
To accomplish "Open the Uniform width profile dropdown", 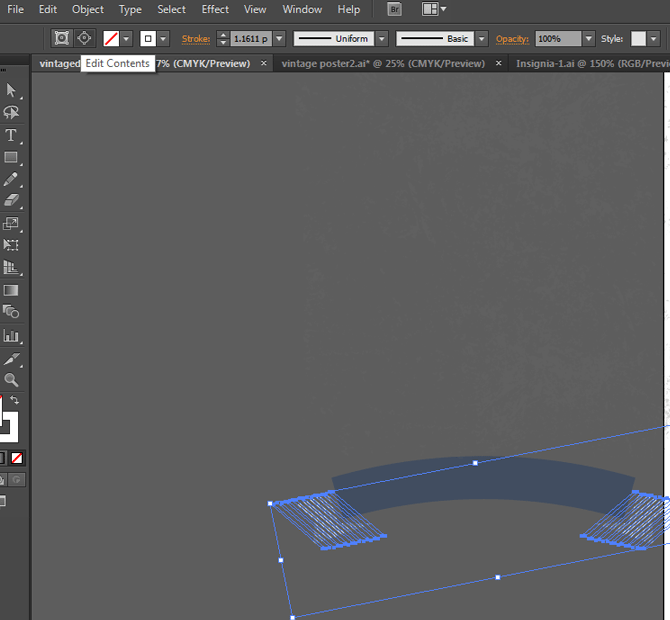I will [381, 39].
